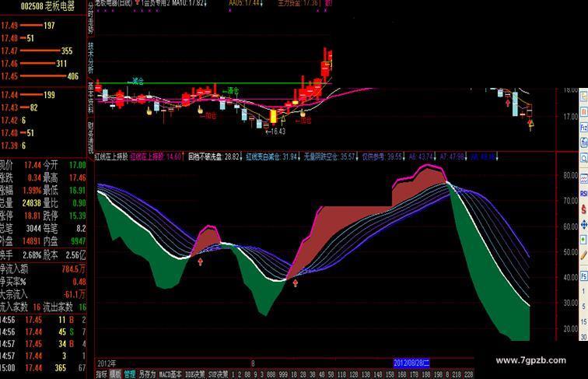The image size is (588, 379).
Task: Click the magnifier search icon in sidebar
Action: (x=584, y=158)
